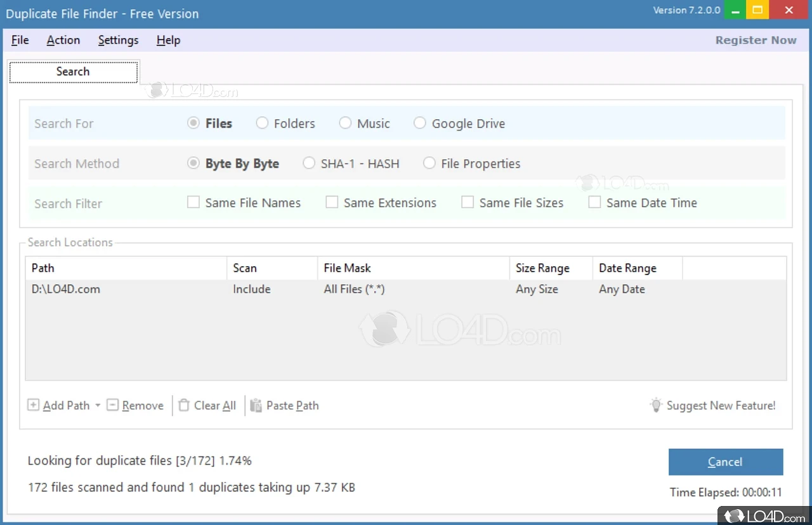Remove the selected path via the minus icon
812x525 pixels.
pyautogui.click(x=113, y=405)
